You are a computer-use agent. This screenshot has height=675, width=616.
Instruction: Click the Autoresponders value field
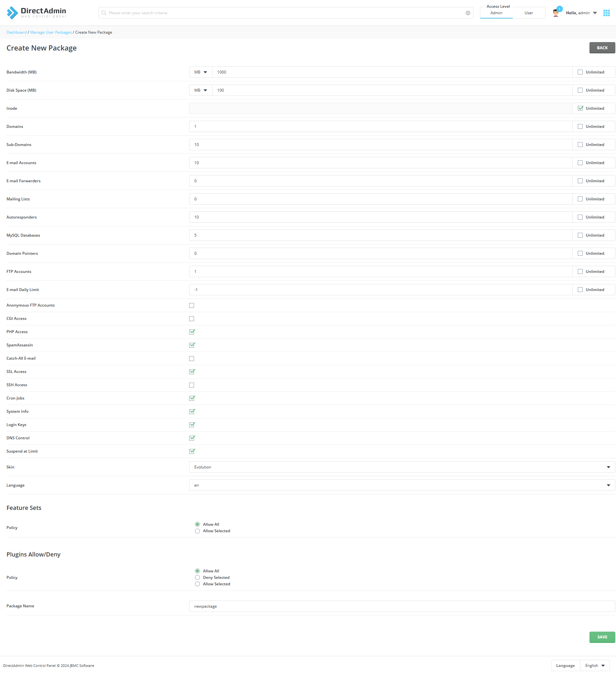pos(381,217)
